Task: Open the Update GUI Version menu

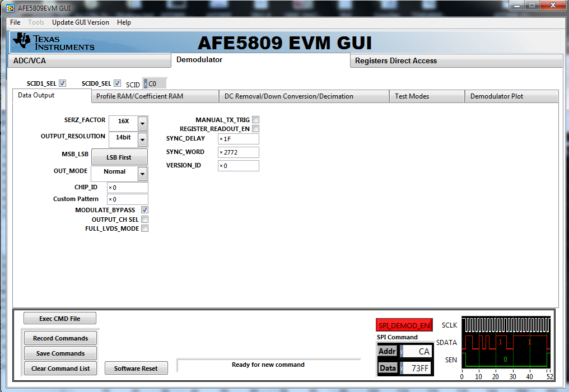Action: [x=81, y=22]
